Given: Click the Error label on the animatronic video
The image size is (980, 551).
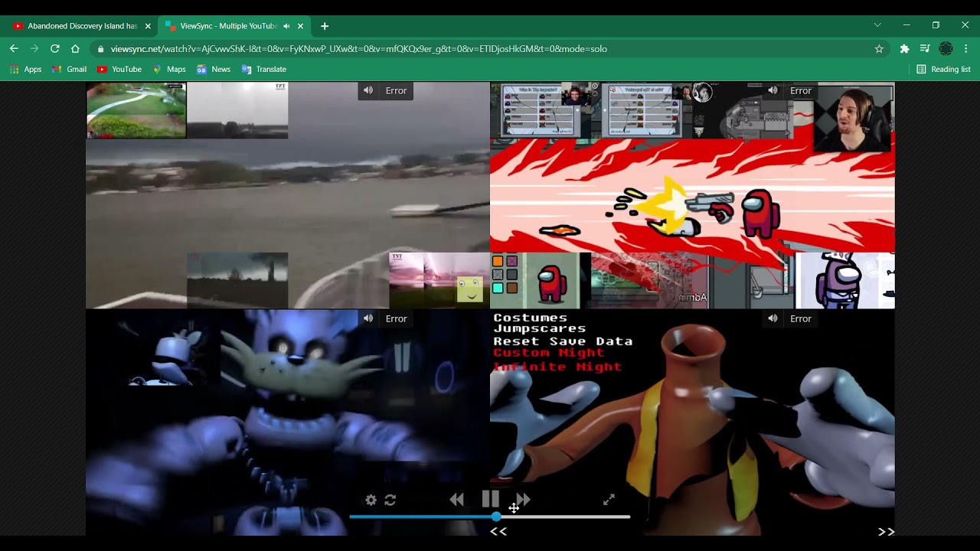Looking at the screenshot, I should tap(396, 318).
